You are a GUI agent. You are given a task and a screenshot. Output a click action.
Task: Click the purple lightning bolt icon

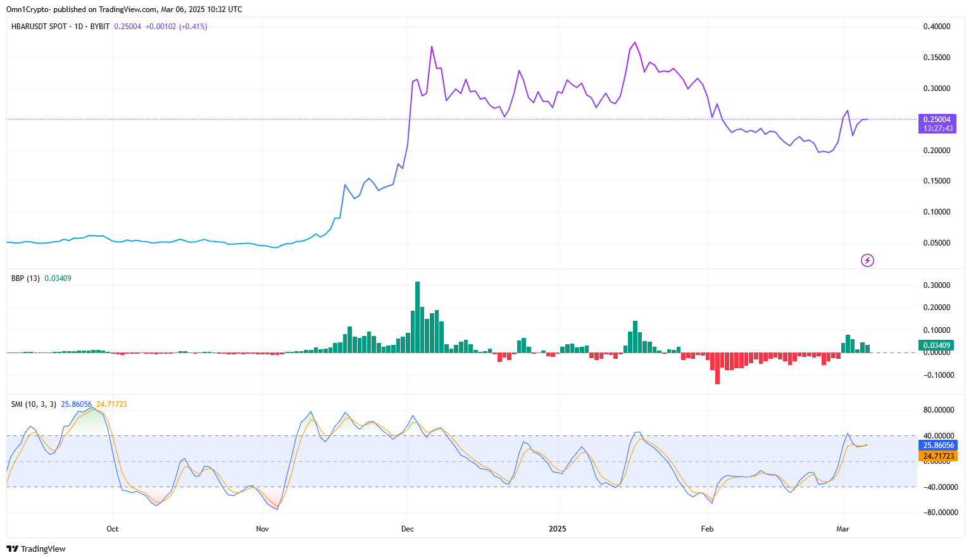pos(867,260)
